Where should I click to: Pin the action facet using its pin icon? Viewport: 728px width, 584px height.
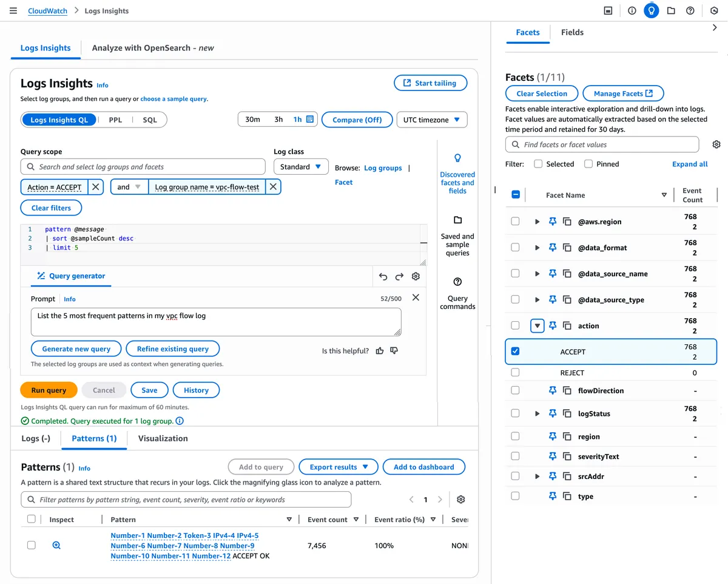pos(553,325)
